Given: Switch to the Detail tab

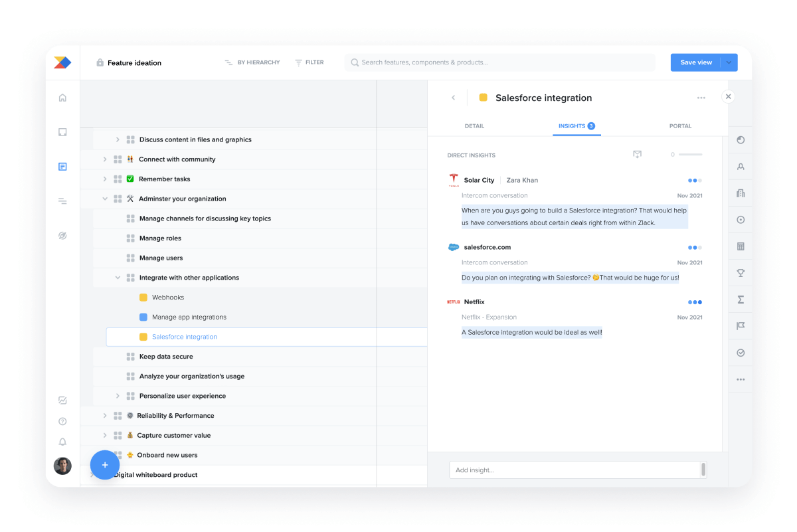Looking at the screenshot, I should point(474,126).
